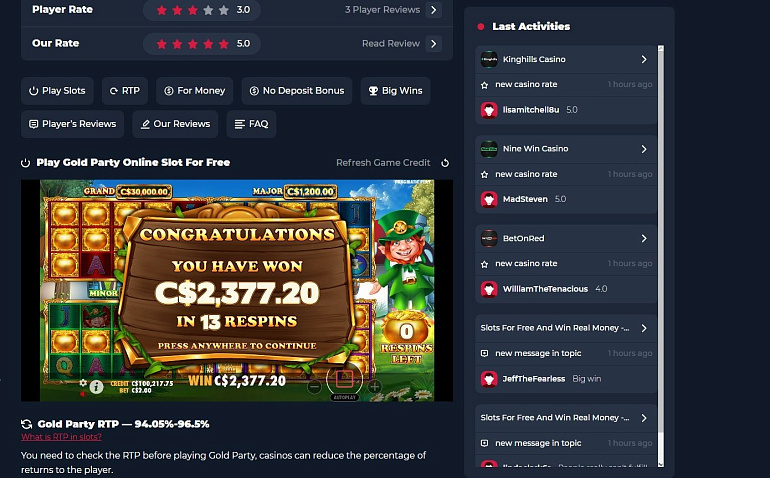The width and height of the screenshot is (770, 478).
Task: Click the slot spin stop button
Action: pyautogui.click(x=344, y=378)
